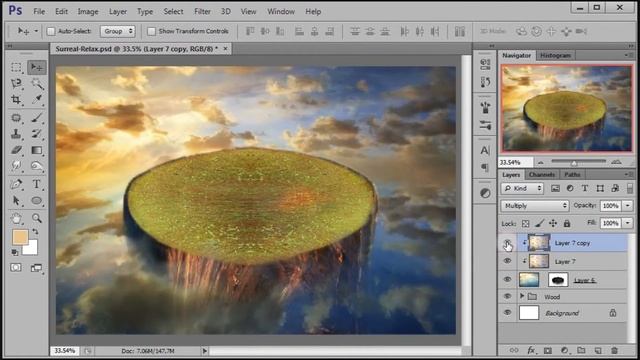The image size is (640, 360).
Task: Select the Eraser tool
Action: click(16, 150)
